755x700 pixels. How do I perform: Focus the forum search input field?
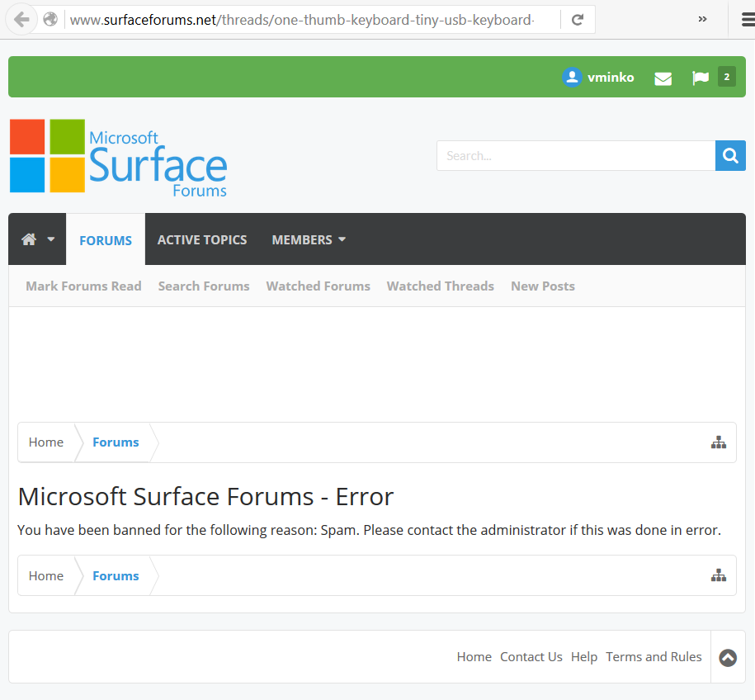[x=575, y=155]
